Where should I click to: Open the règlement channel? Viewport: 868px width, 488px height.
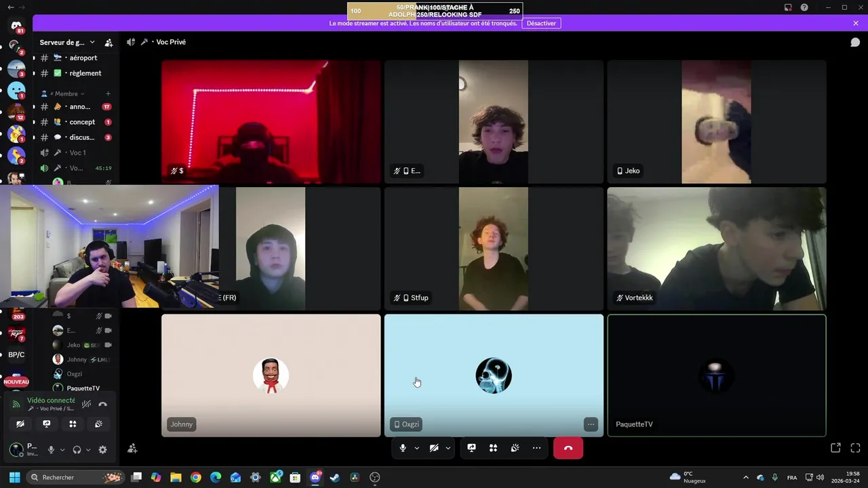(75, 73)
